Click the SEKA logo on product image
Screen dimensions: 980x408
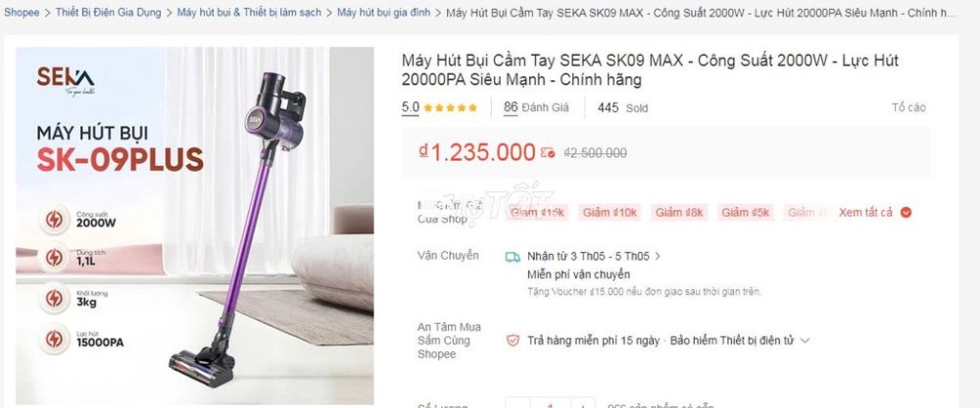click(66, 80)
